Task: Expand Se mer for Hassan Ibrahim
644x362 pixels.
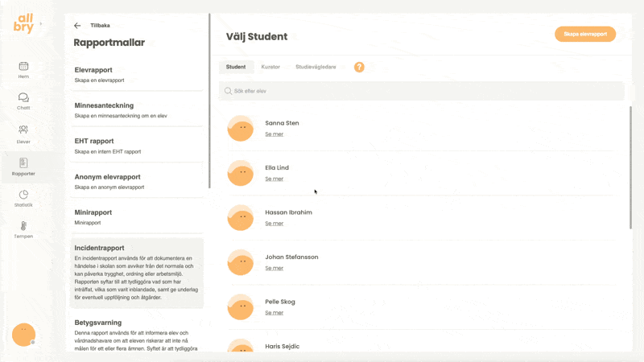Action: [274, 224]
